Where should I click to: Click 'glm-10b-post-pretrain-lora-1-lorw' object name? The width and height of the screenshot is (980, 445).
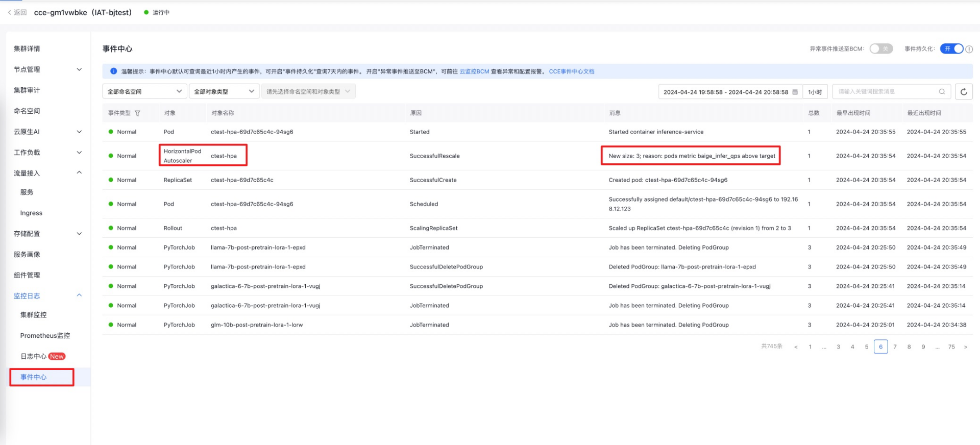point(257,325)
